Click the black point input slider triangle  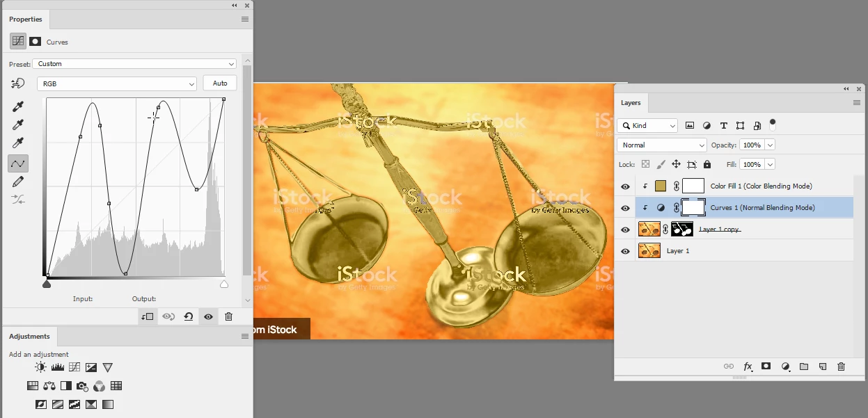(x=47, y=284)
